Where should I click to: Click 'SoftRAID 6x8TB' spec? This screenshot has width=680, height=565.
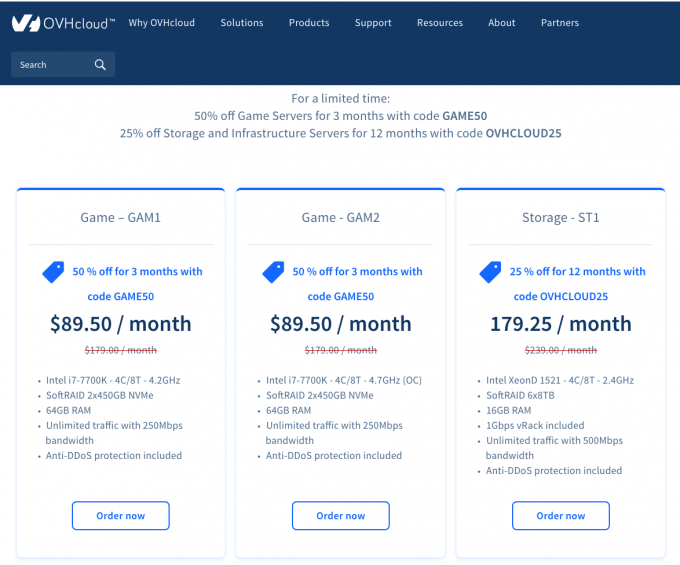[x=520, y=395]
